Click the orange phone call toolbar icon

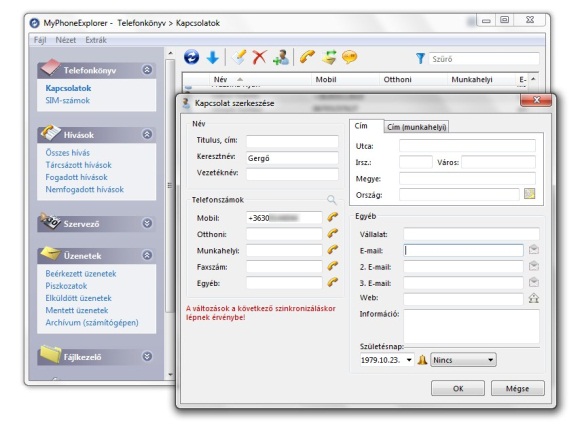307,57
